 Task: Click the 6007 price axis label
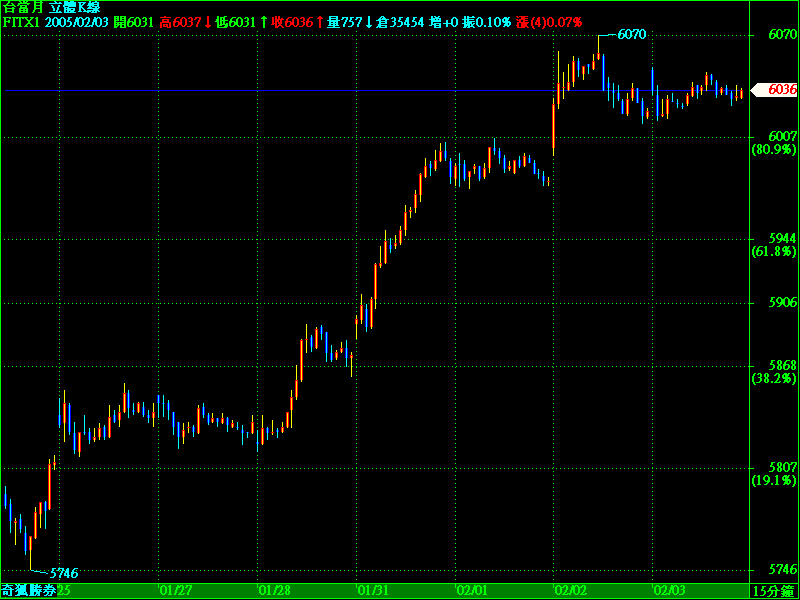click(782, 136)
